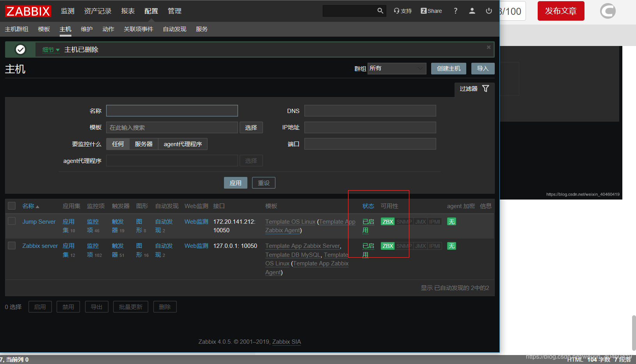Click the top search box
This screenshot has height=364, width=636.
pos(350,11)
